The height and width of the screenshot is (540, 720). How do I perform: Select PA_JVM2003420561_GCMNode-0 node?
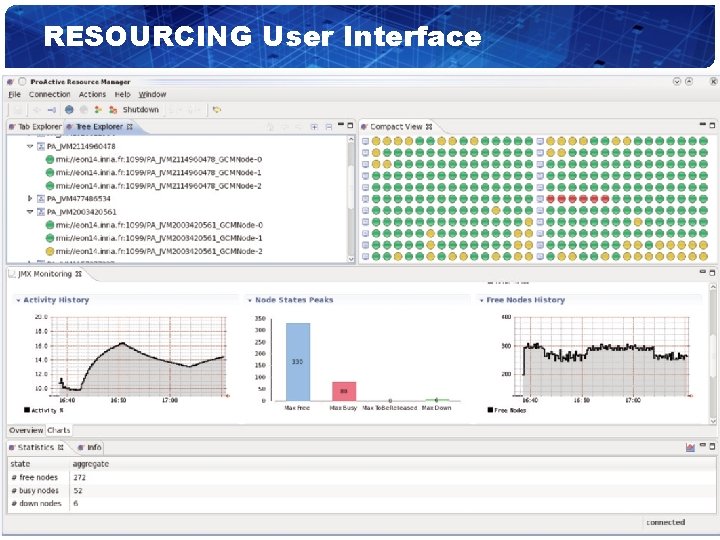tap(154, 225)
